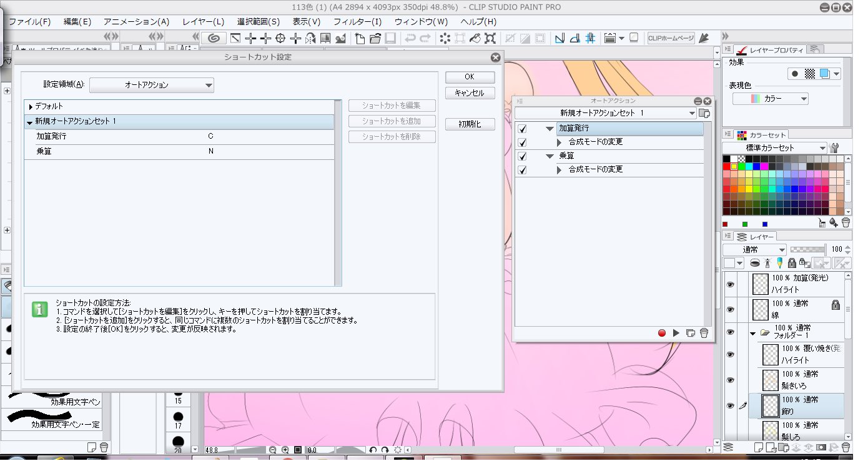
Task: Toggle lock transparent pixels icon
Action: (805, 263)
